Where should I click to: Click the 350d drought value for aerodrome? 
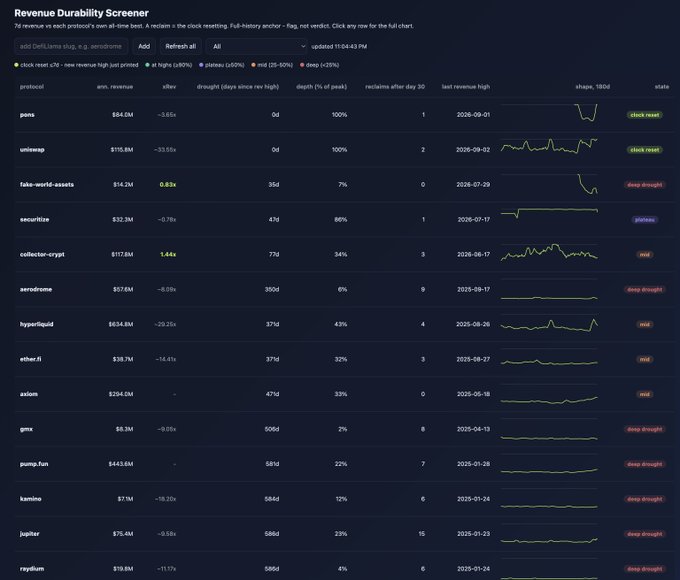pos(272,289)
